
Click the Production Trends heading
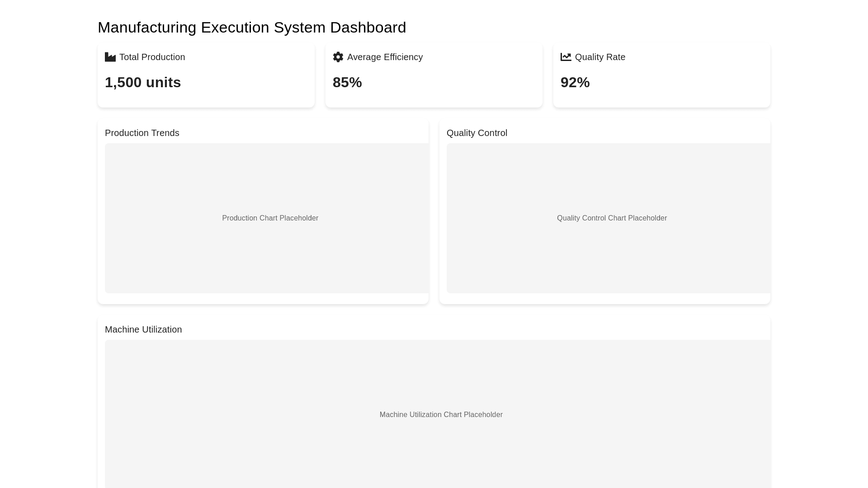coord(142,133)
